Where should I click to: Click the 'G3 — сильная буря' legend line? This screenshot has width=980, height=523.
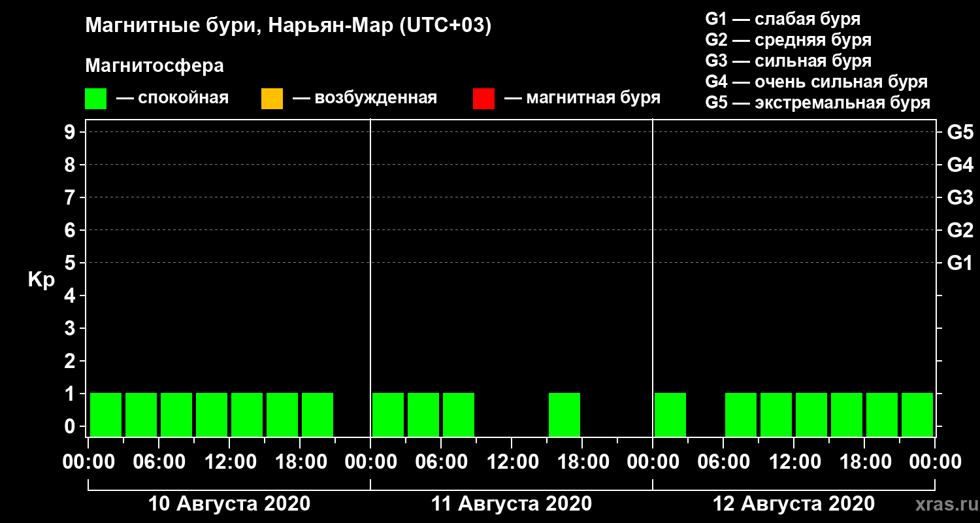[789, 61]
